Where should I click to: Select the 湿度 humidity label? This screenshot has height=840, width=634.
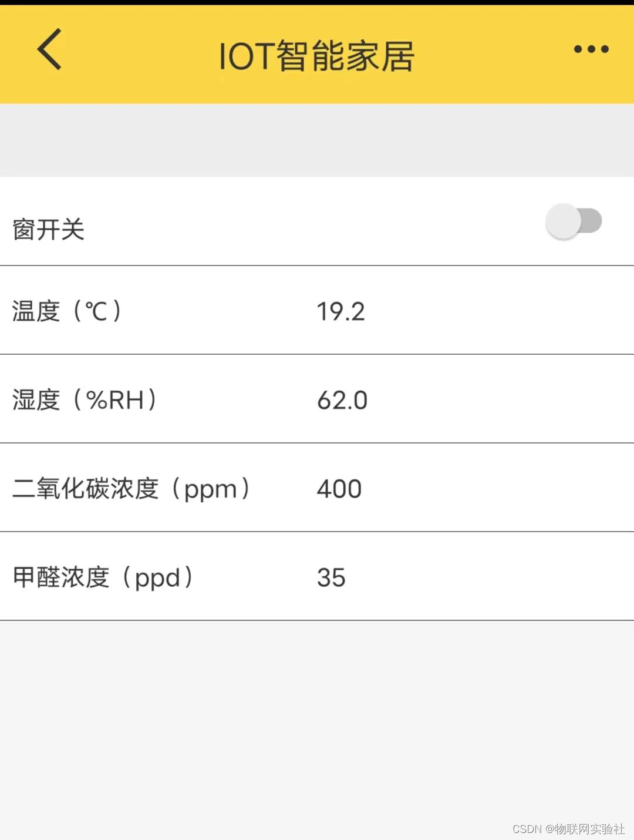pyautogui.click(x=36, y=400)
